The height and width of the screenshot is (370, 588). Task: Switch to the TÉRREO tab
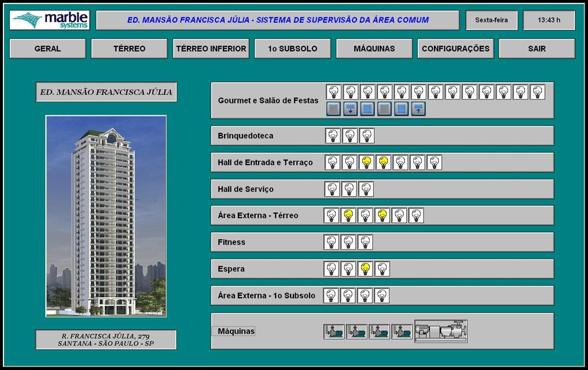(130, 49)
